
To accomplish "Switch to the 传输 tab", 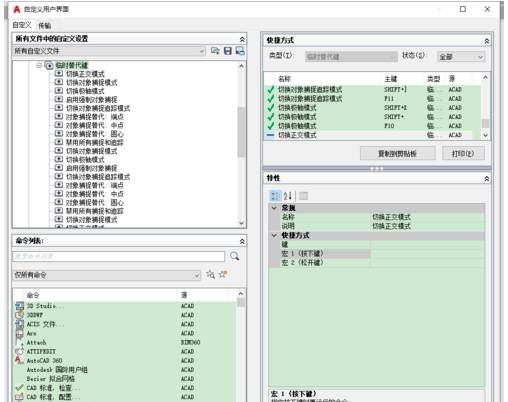I will [x=45, y=25].
